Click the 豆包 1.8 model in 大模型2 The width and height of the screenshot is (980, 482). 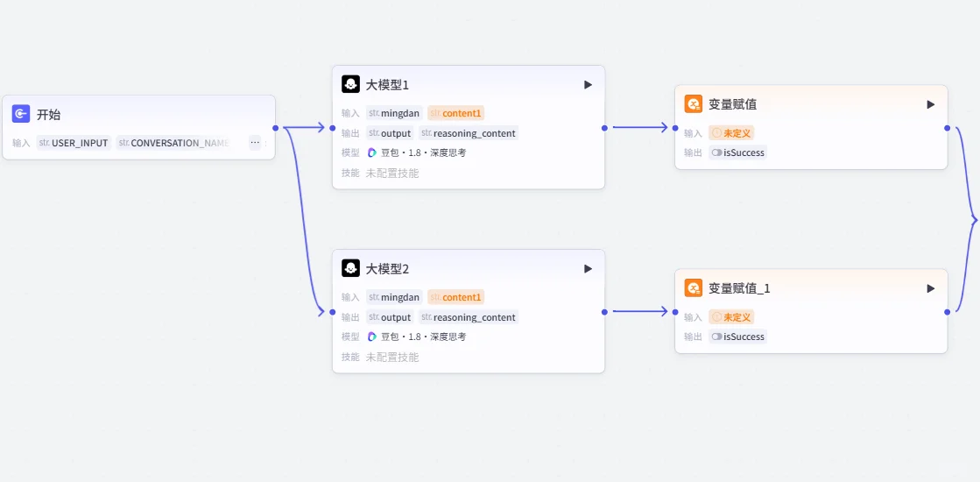click(416, 337)
